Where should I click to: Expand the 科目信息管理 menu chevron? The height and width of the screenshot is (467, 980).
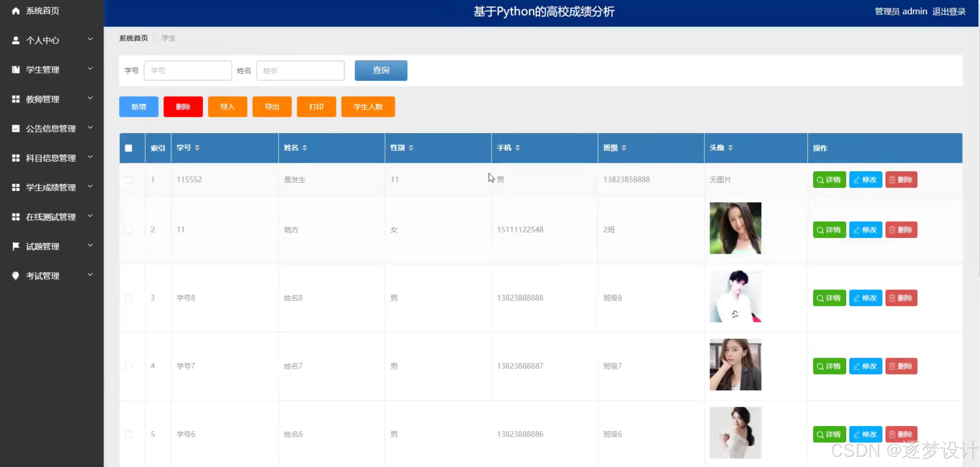[90, 157]
